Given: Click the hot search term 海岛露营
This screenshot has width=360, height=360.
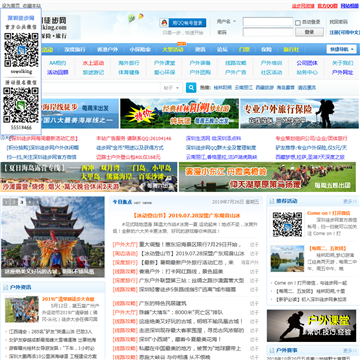Looking at the screenshot, I should pyautogui.click(x=286, y=88).
